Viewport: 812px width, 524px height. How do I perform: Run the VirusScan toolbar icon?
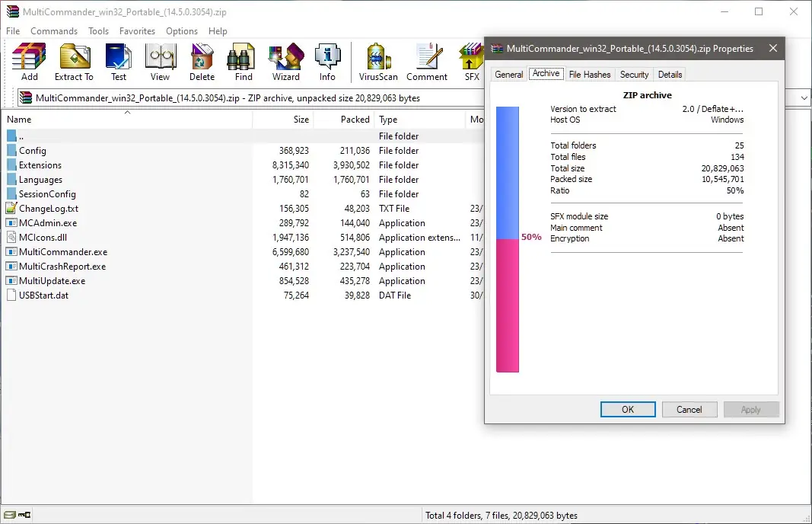377,57
